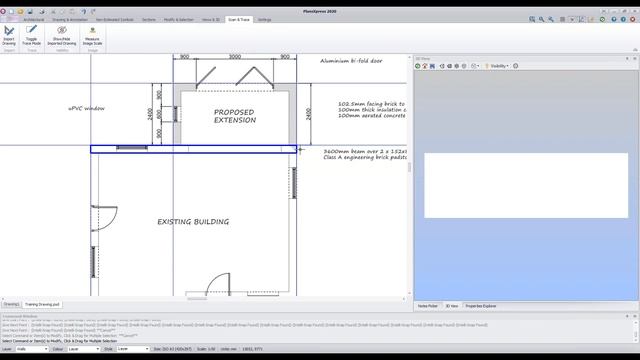Click the white 3D preview rectangle
This screenshot has height=360, width=640.
coord(526,185)
